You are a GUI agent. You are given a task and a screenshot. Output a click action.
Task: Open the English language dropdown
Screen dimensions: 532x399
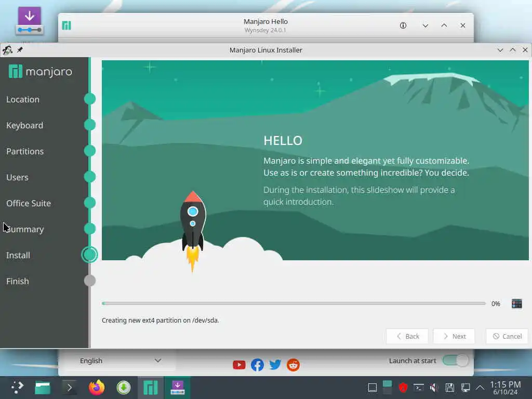[x=120, y=361]
